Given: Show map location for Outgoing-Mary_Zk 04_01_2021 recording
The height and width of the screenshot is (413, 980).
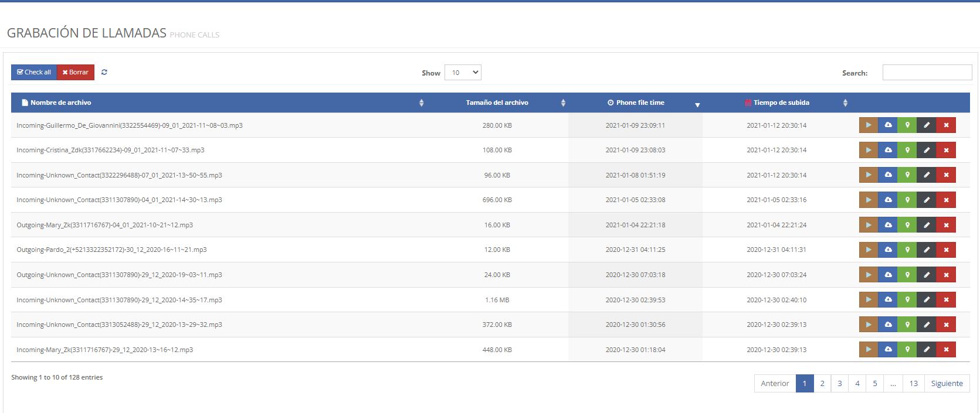Looking at the screenshot, I should click(907, 225).
